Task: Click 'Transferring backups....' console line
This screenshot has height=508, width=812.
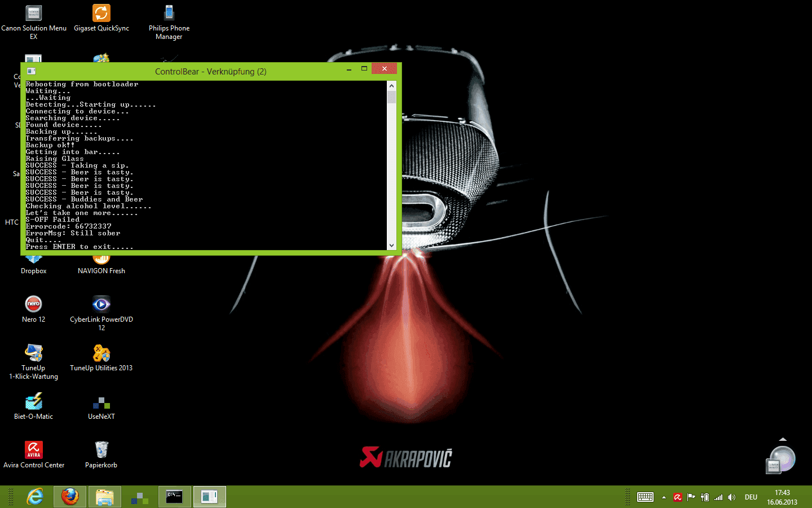Action: click(80, 138)
